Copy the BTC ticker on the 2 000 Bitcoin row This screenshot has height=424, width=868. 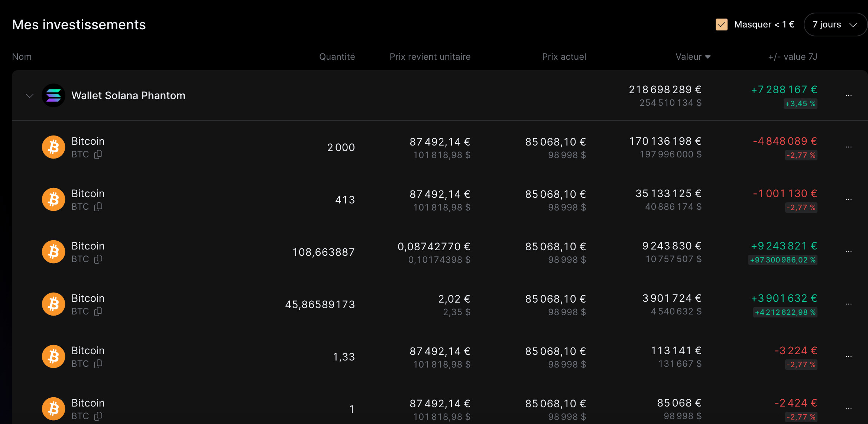98,154
